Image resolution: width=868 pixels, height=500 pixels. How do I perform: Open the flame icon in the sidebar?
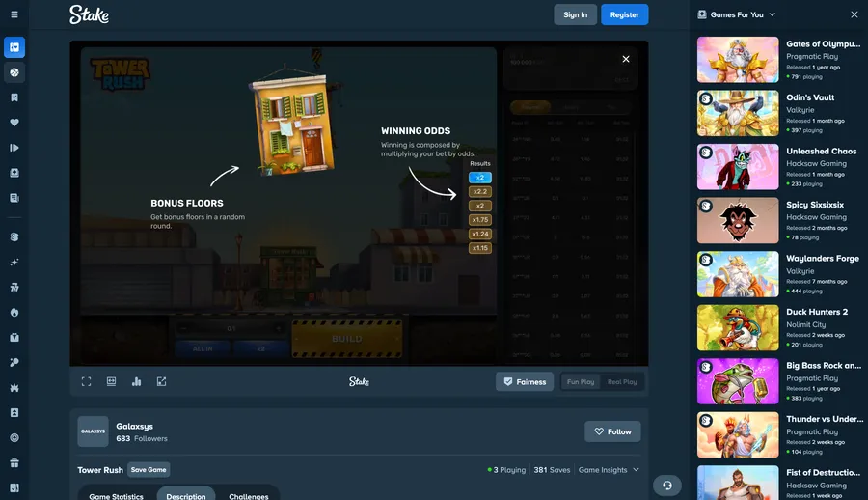tap(14, 312)
